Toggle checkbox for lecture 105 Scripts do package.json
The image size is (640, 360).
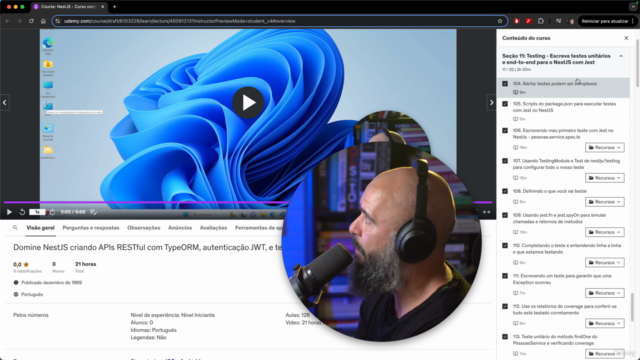click(505, 104)
